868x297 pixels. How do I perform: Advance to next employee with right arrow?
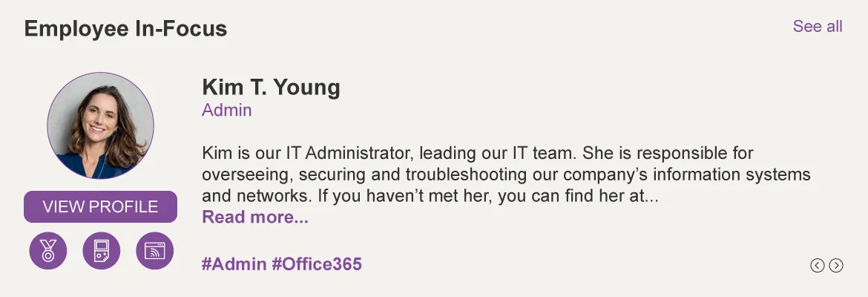pos(836,266)
